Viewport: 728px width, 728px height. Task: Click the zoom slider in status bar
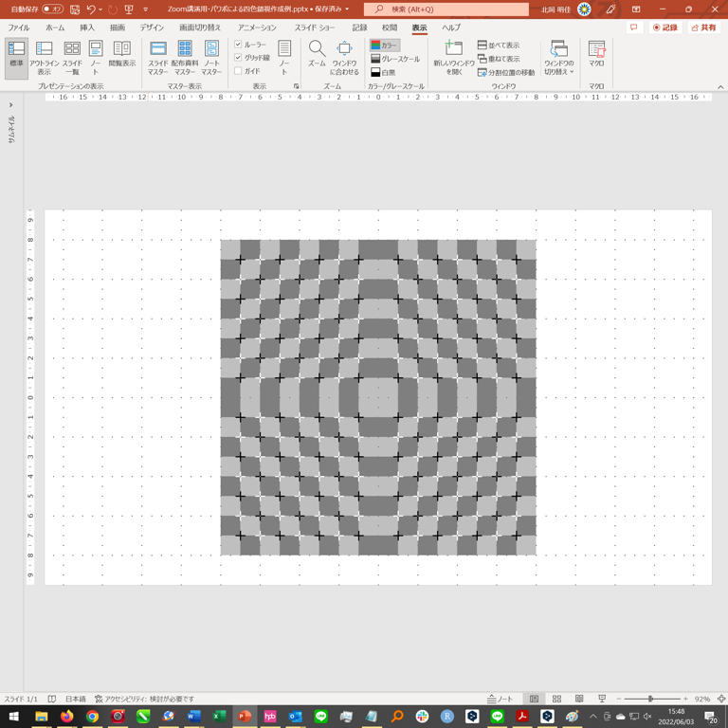point(650,699)
